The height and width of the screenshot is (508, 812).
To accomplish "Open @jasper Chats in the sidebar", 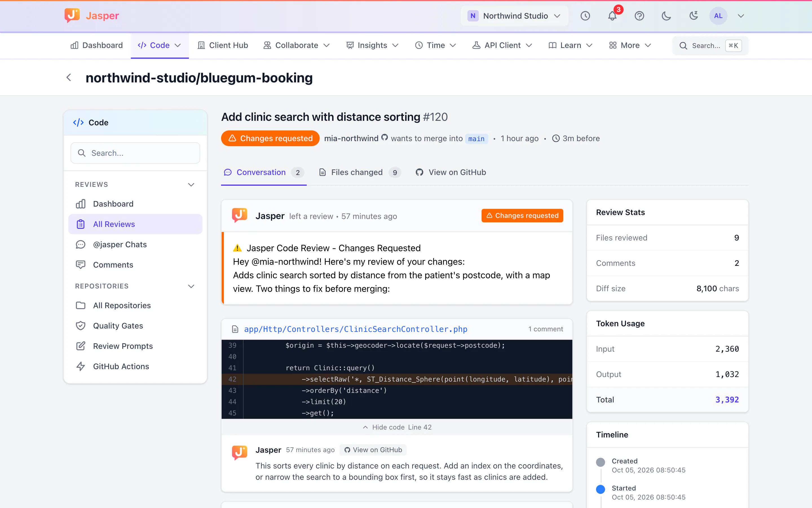I will (135, 244).
